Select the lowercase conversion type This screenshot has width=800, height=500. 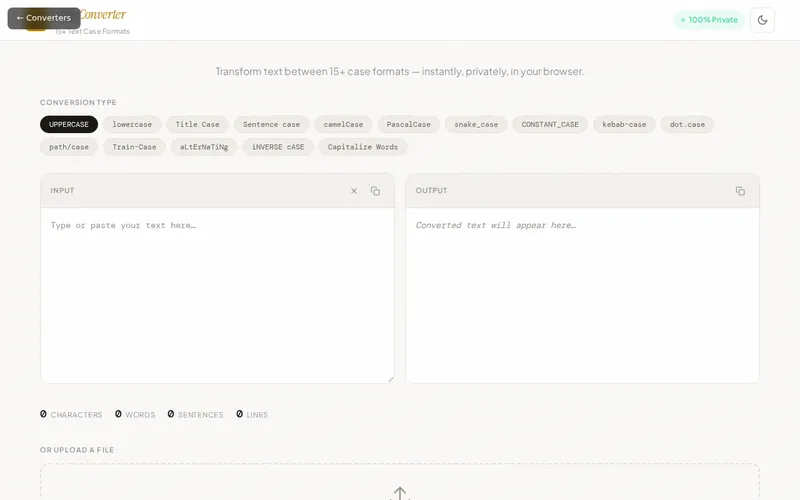(x=132, y=124)
